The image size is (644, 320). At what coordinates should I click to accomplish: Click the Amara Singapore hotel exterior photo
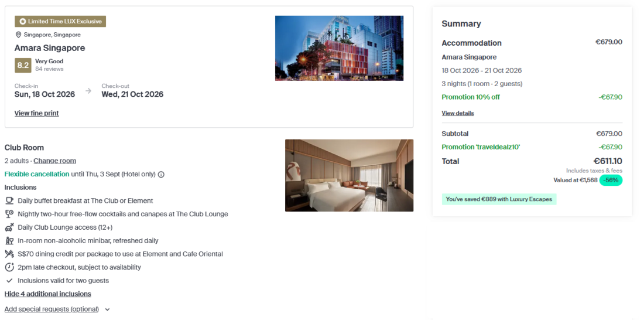(339, 48)
